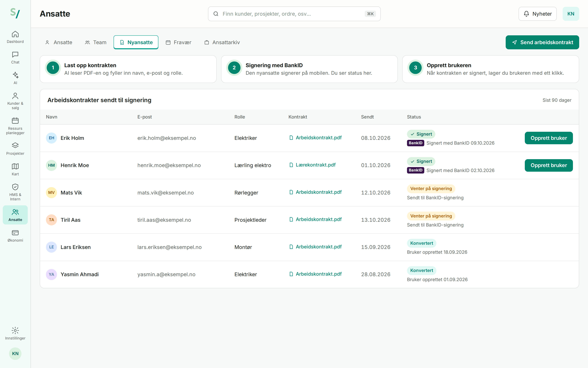
Task: Open HMS & Intern shield icon
Action: 15,187
